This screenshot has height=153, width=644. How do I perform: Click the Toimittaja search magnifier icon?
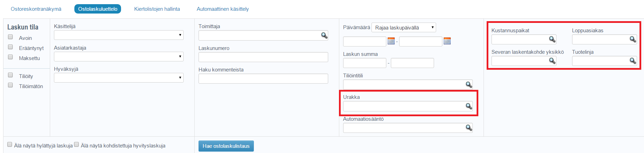tap(324, 35)
